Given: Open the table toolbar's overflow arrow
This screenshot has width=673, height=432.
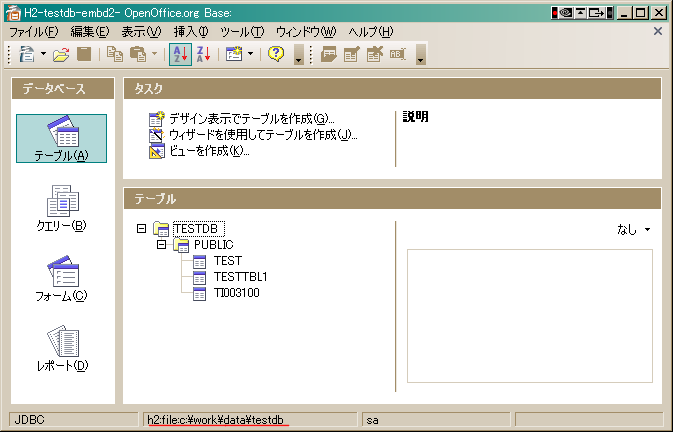Looking at the screenshot, I should (421, 54).
